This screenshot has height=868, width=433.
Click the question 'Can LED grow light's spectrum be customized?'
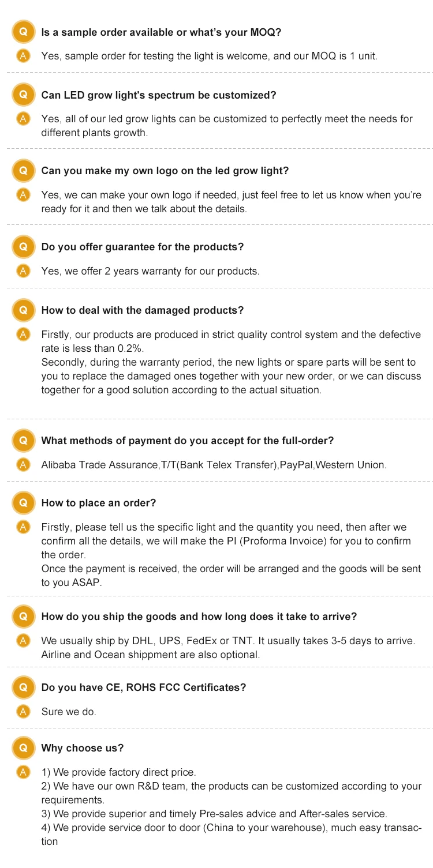pos(159,95)
